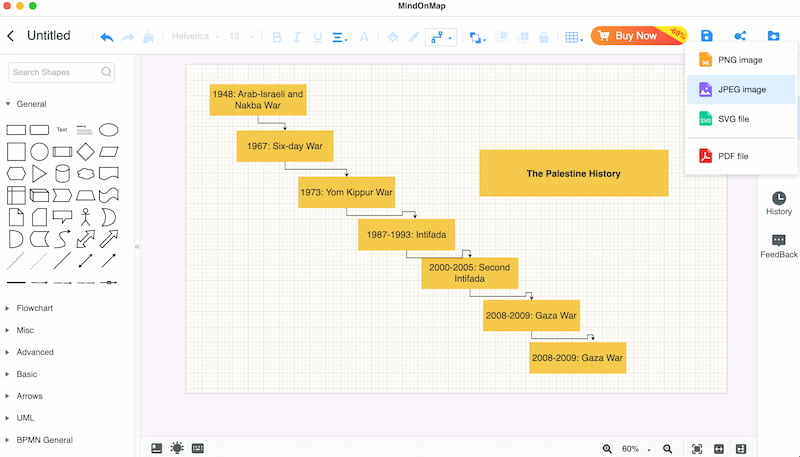Toggle italic text formatting
800x457 pixels.
coord(297,37)
